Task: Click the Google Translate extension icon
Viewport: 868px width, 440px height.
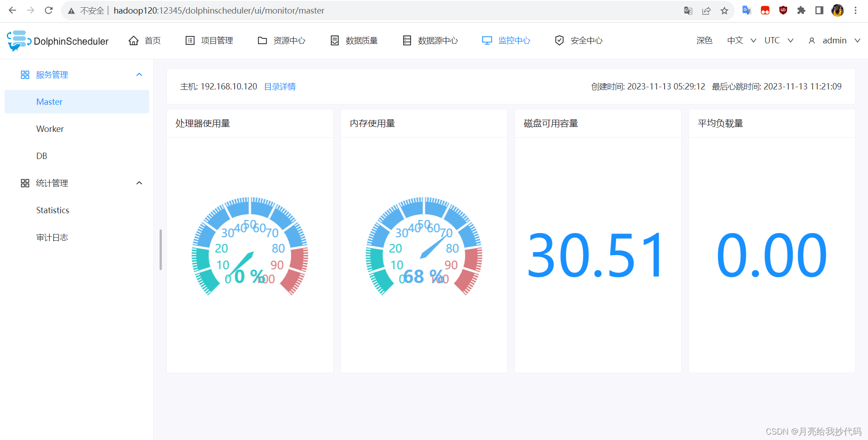Action: [746, 10]
